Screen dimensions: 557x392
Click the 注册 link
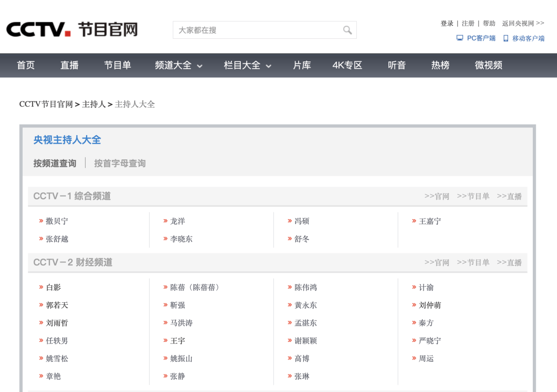tap(468, 23)
